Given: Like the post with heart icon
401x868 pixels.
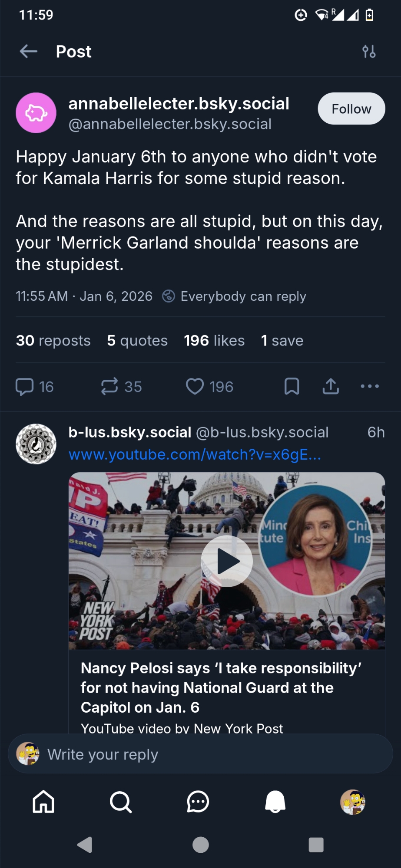Looking at the screenshot, I should click(195, 387).
